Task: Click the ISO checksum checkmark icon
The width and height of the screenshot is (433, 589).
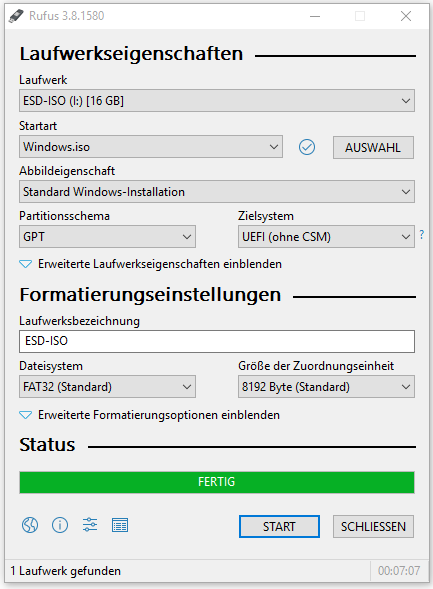Action: [307, 147]
